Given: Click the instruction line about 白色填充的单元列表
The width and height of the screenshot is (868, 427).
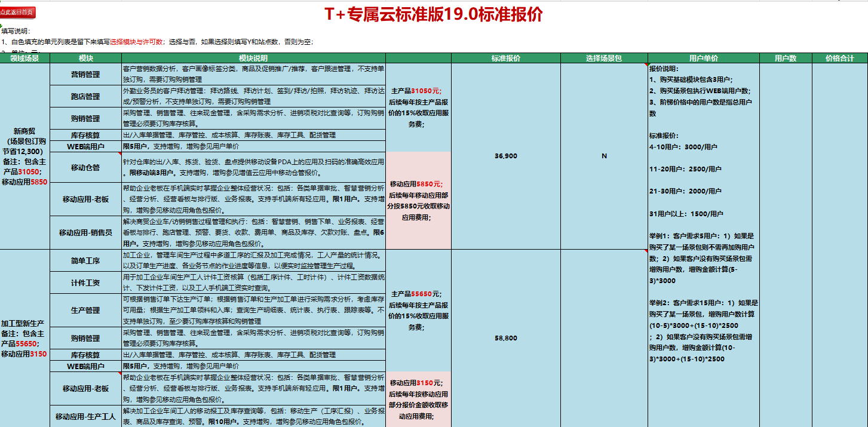Looking at the screenshot, I should click(157, 42).
